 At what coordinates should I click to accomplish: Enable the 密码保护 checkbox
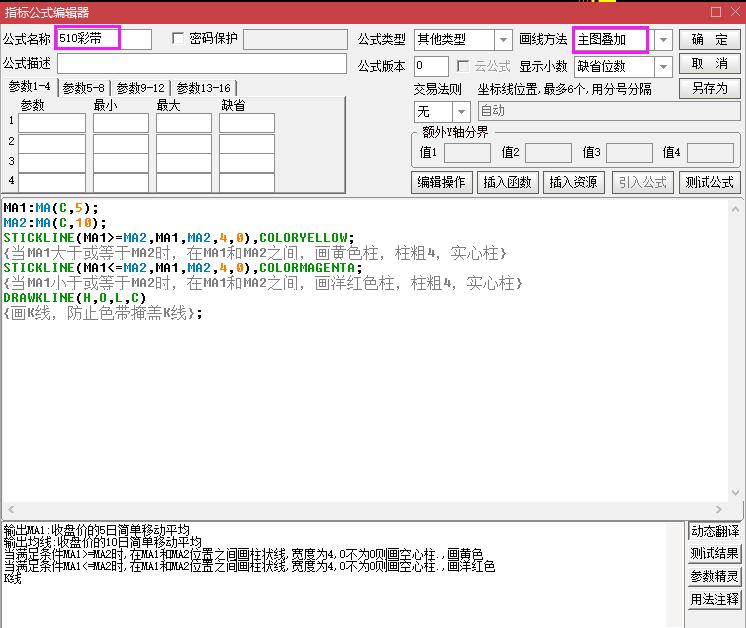pyautogui.click(x=179, y=39)
